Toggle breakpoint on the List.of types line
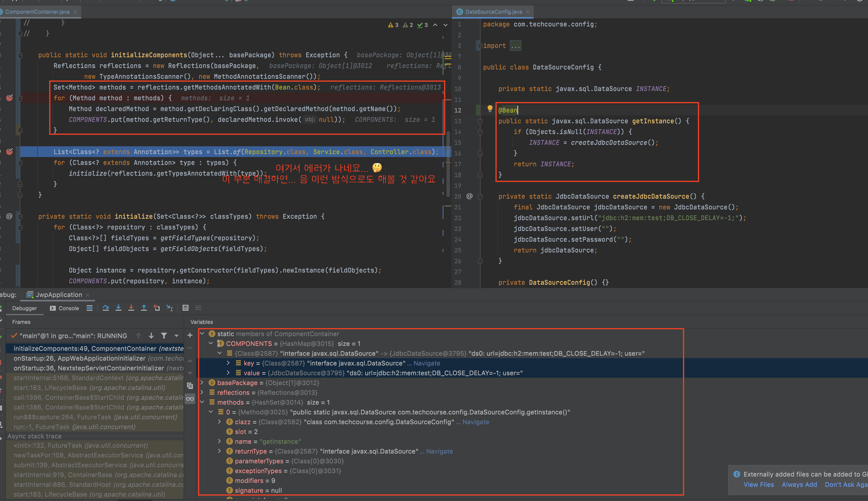 (10, 152)
